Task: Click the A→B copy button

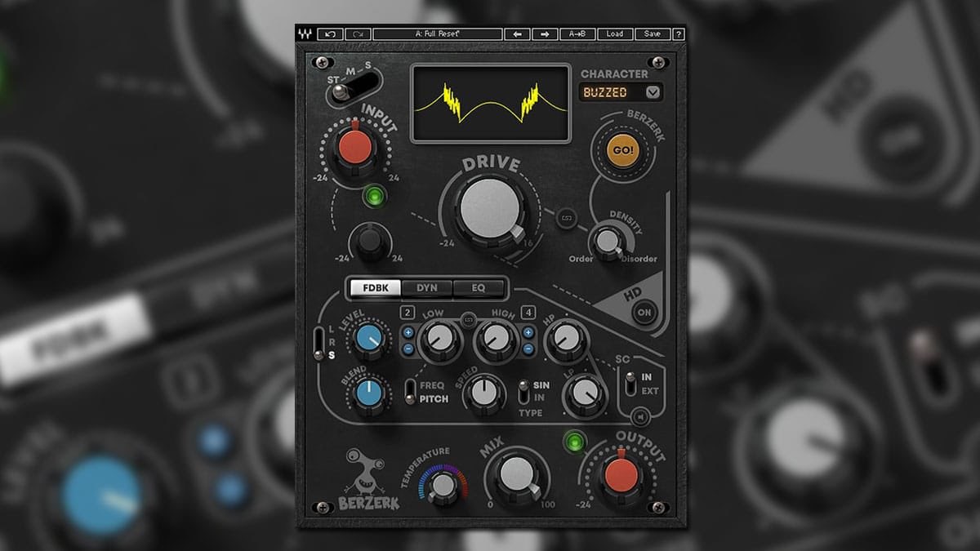Action: [x=577, y=34]
